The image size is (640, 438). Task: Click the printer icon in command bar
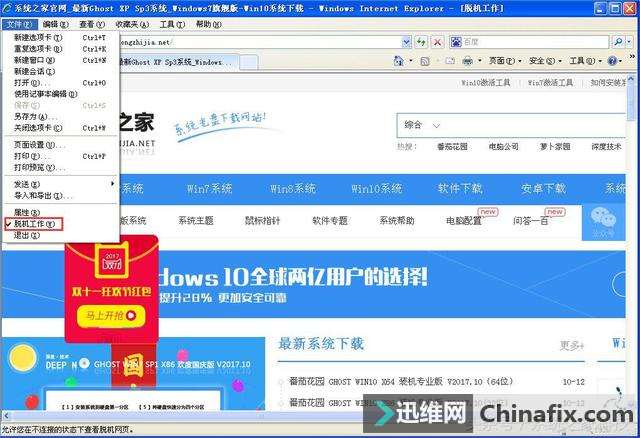[468, 61]
